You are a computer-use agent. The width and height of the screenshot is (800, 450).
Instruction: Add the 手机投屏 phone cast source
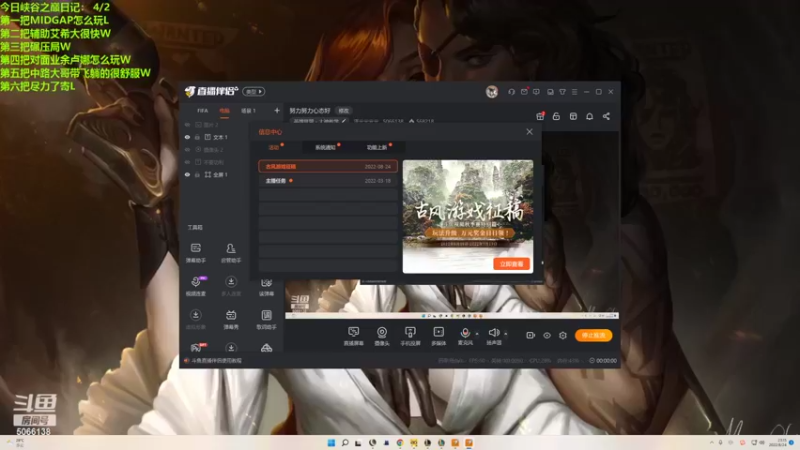410,336
